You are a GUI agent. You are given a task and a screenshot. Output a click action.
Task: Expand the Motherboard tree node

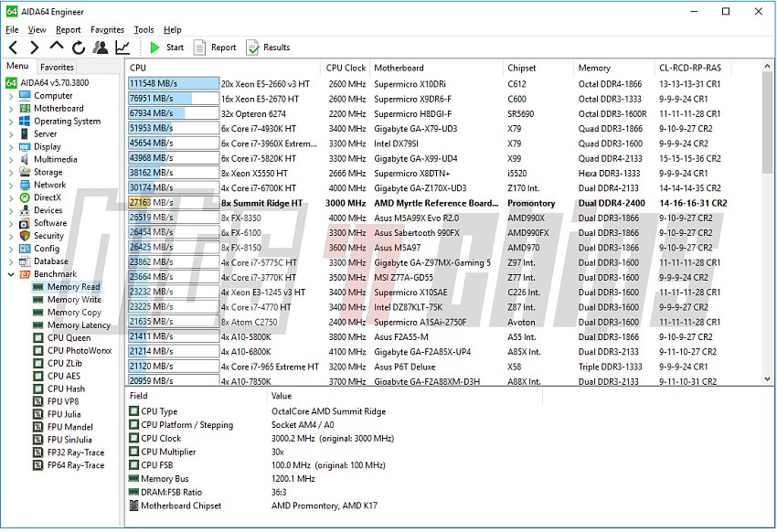pyautogui.click(x=11, y=109)
